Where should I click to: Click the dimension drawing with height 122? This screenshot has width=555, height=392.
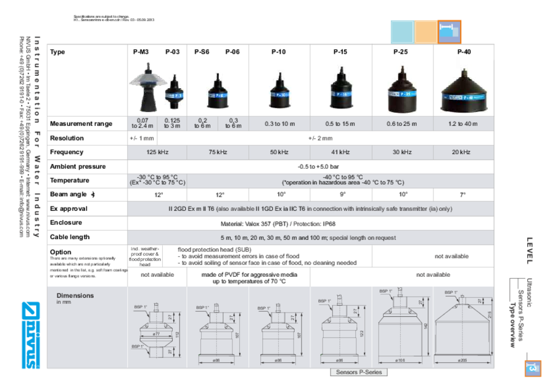pyautogui.click(x=342, y=330)
